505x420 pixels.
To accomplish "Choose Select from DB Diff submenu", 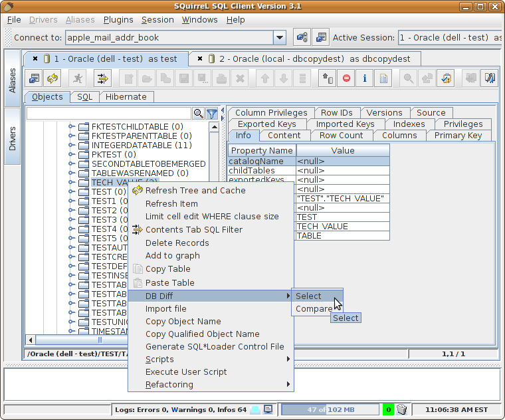I will coord(308,296).
